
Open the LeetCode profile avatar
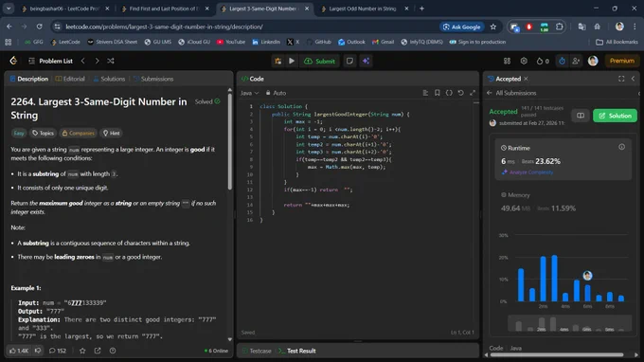[x=593, y=61]
